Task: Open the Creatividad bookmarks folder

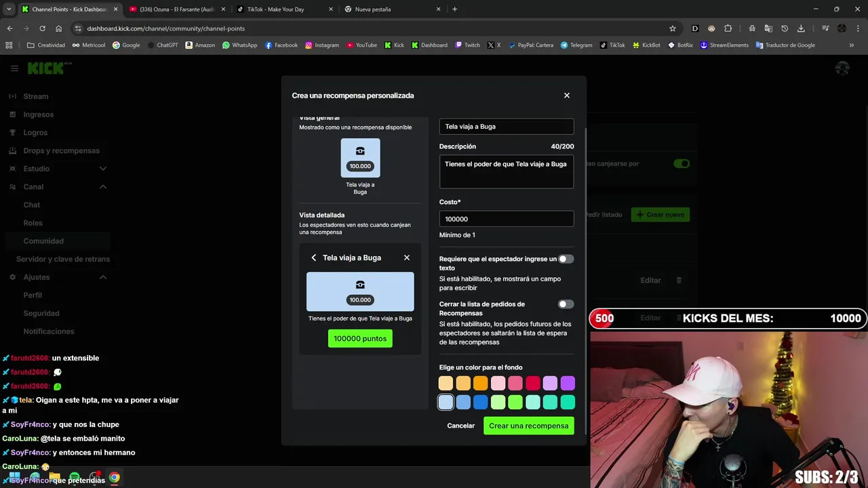Action: [46, 45]
